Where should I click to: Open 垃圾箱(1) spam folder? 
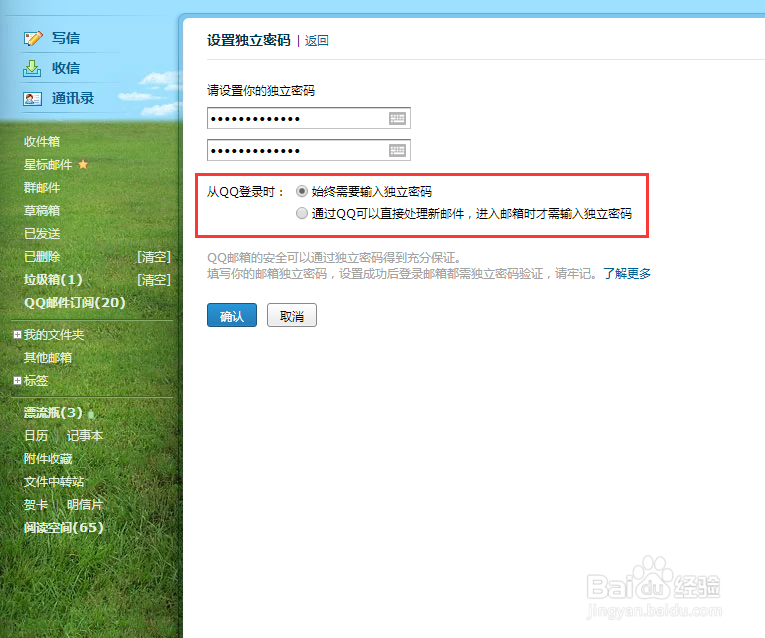(53, 279)
